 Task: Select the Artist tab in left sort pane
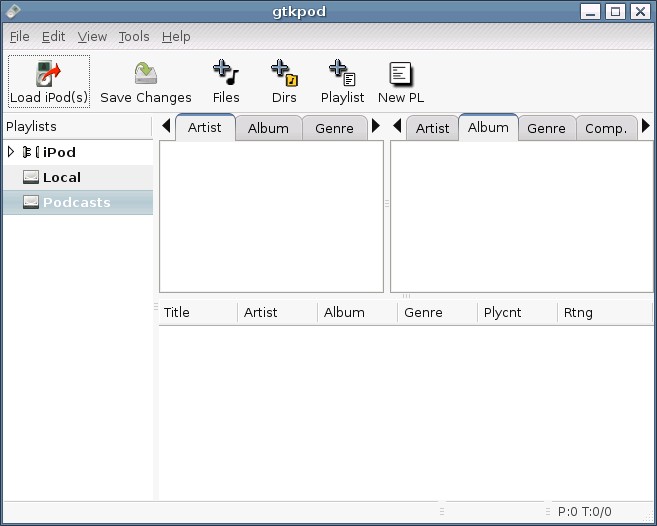tap(204, 127)
